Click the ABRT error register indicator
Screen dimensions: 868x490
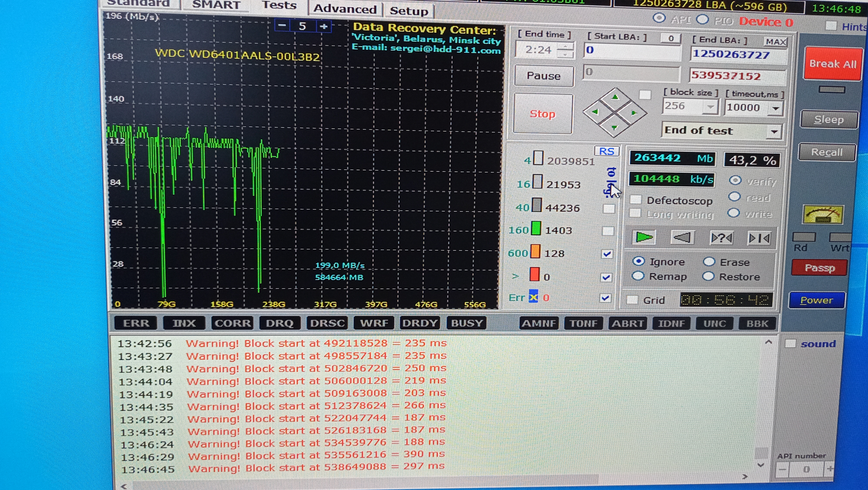628,323
